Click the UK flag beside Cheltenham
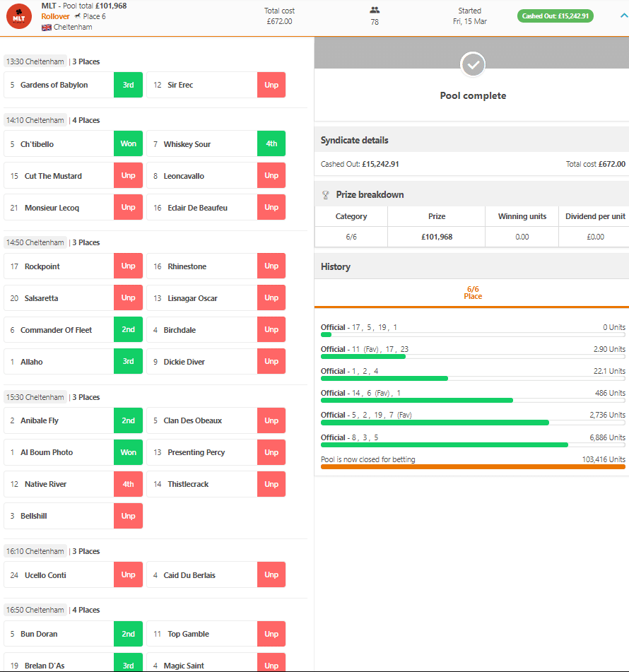Image resolution: width=629 pixels, height=672 pixels. [x=47, y=28]
